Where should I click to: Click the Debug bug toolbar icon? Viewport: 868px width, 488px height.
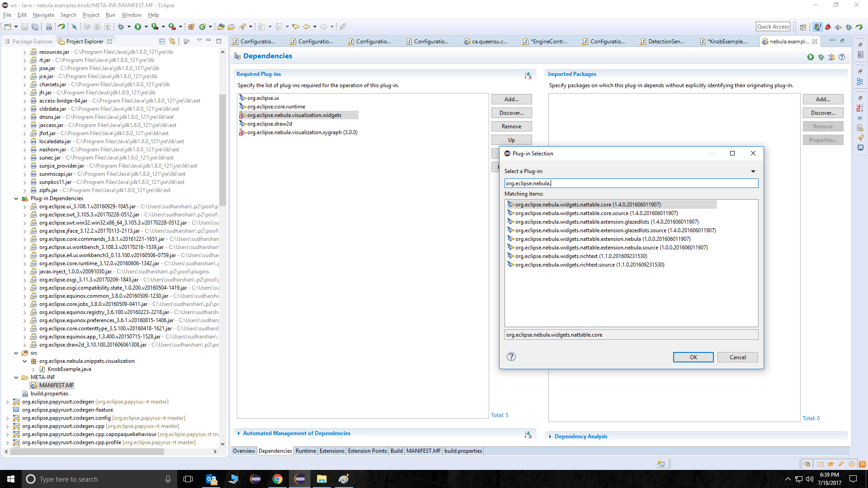point(121,27)
